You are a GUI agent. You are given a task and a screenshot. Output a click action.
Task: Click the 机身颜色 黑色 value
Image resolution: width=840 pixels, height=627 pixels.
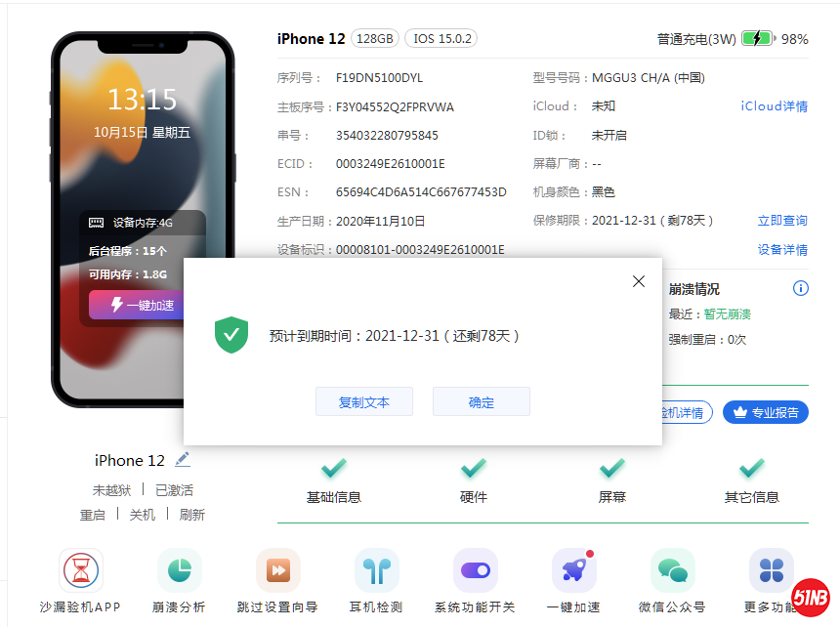tap(604, 192)
